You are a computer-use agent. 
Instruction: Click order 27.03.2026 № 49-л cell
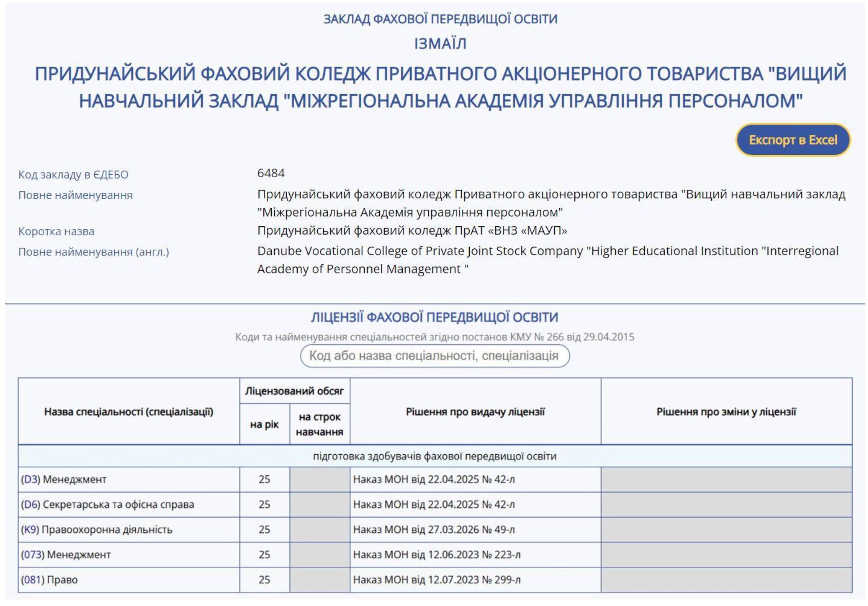pos(434,530)
